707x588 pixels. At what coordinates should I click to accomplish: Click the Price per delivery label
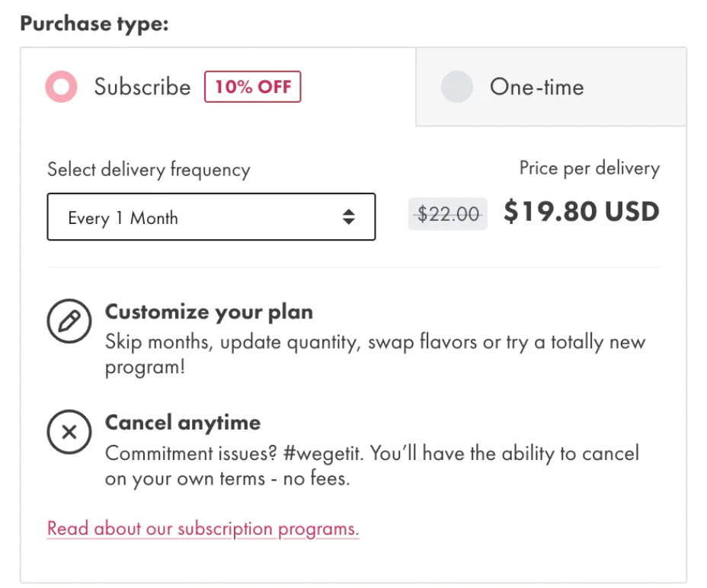coord(590,168)
